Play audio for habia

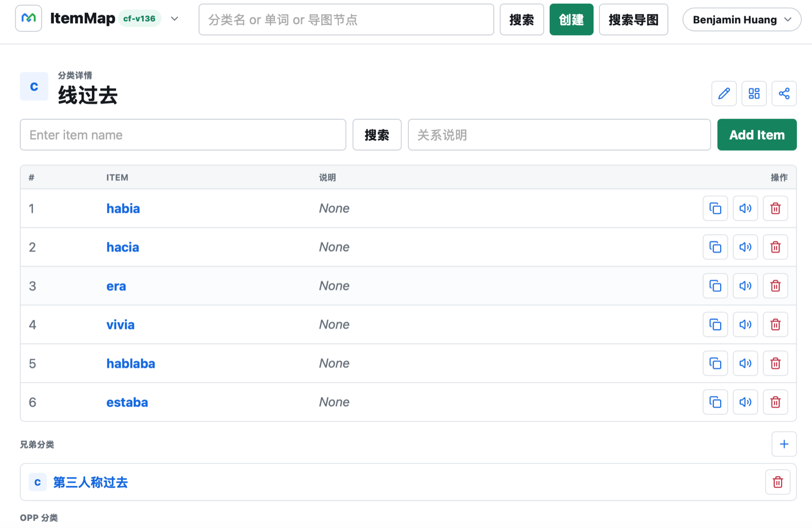click(x=745, y=208)
